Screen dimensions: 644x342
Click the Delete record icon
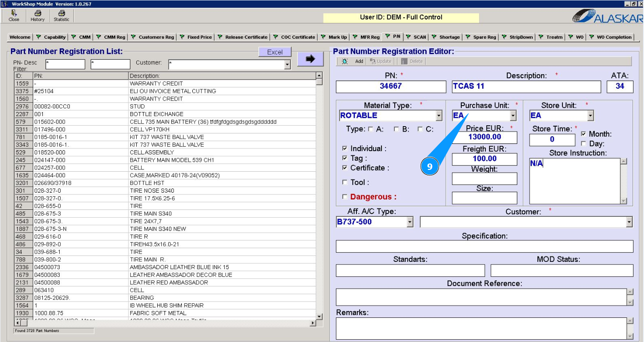[404, 61]
